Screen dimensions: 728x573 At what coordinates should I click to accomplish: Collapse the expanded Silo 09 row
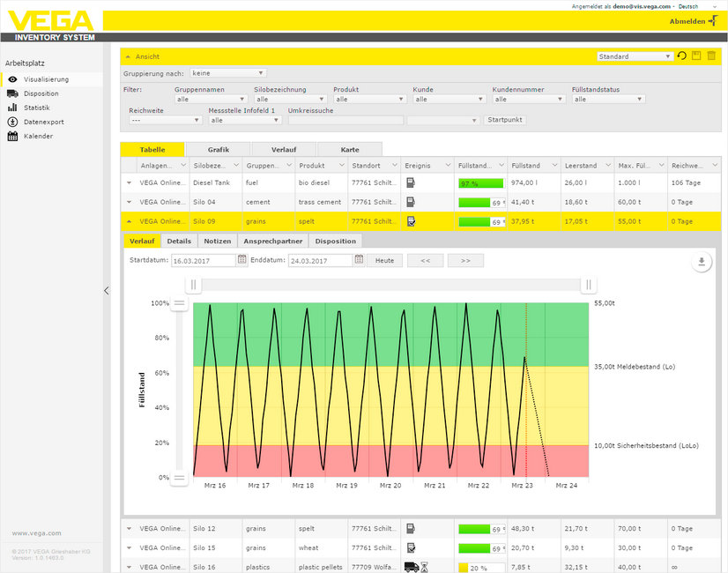click(129, 221)
